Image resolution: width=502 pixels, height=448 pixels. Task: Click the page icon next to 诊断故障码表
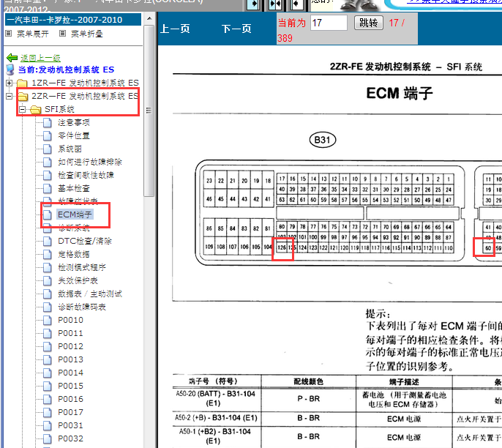[x=48, y=307]
